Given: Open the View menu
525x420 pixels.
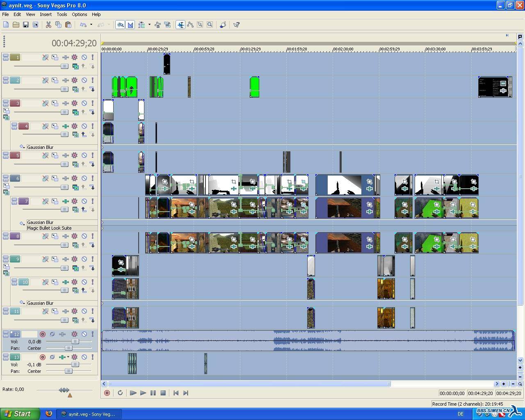Looking at the screenshot, I should pyautogui.click(x=30, y=14).
